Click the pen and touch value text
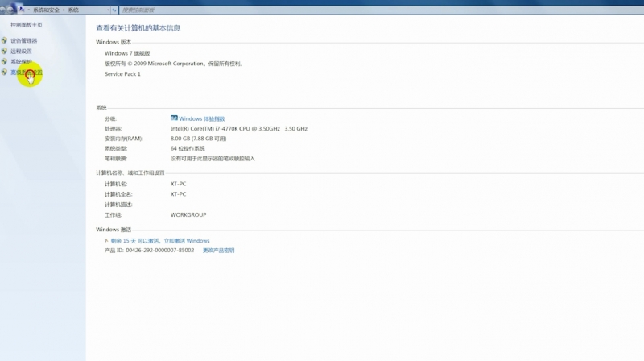Screen dimensions: 644x361 (213, 158)
